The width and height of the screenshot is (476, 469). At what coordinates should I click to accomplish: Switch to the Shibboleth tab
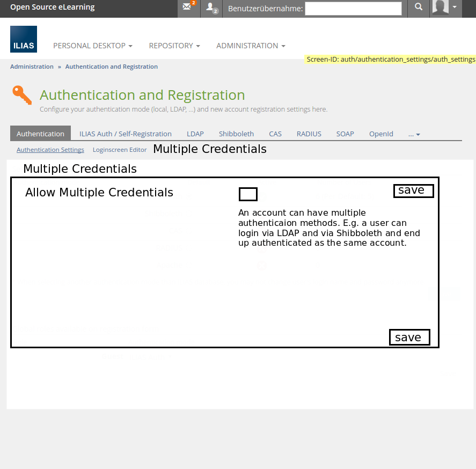pyautogui.click(x=236, y=134)
